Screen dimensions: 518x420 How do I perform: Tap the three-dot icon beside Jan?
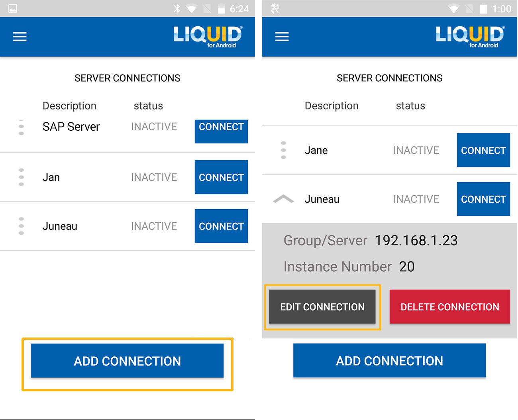22,177
